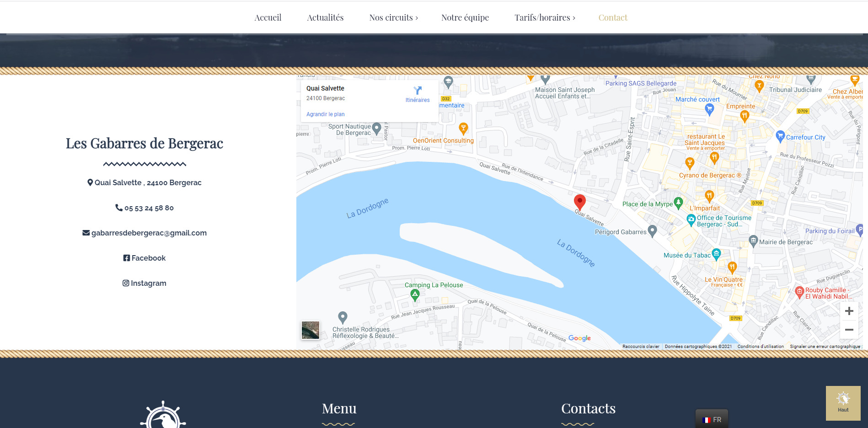Open Raccourcis clavier link
Screen dimensions: 868x428
coord(641,347)
